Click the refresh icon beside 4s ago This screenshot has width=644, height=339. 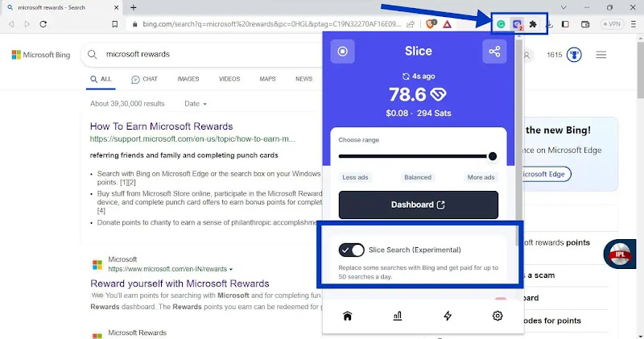tap(406, 76)
